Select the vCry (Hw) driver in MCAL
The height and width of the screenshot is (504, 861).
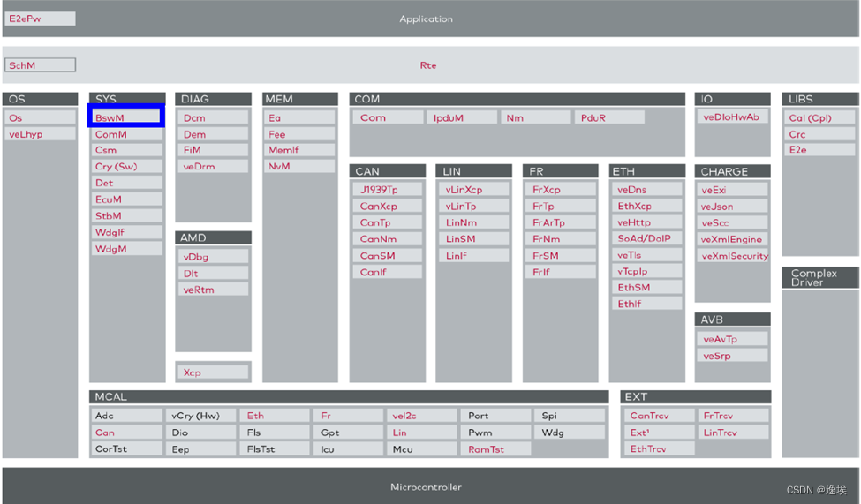201,416
